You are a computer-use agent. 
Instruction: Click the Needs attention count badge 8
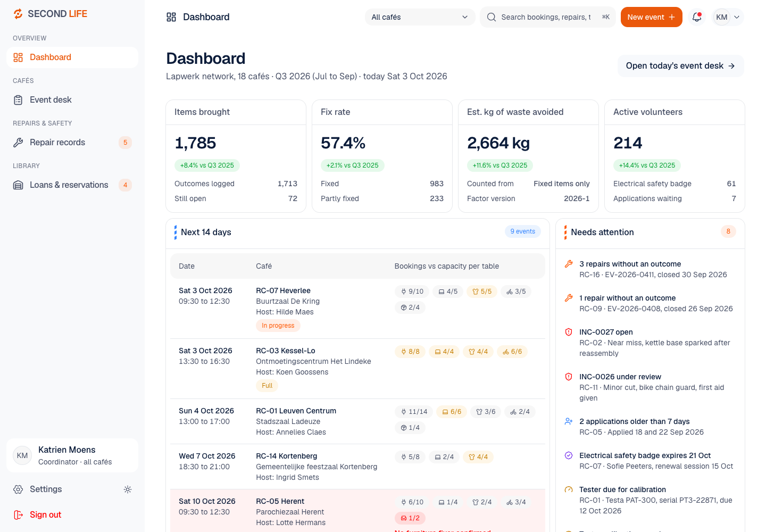(728, 231)
